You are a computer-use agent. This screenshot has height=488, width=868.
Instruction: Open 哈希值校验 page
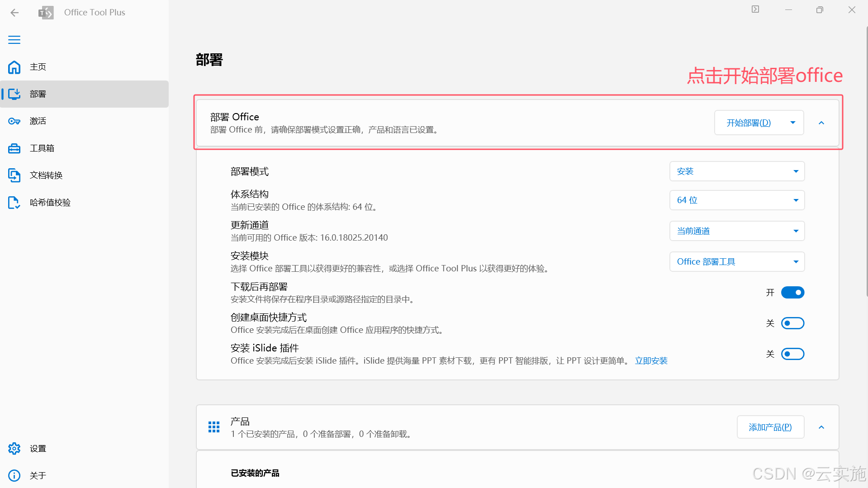point(85,203)
